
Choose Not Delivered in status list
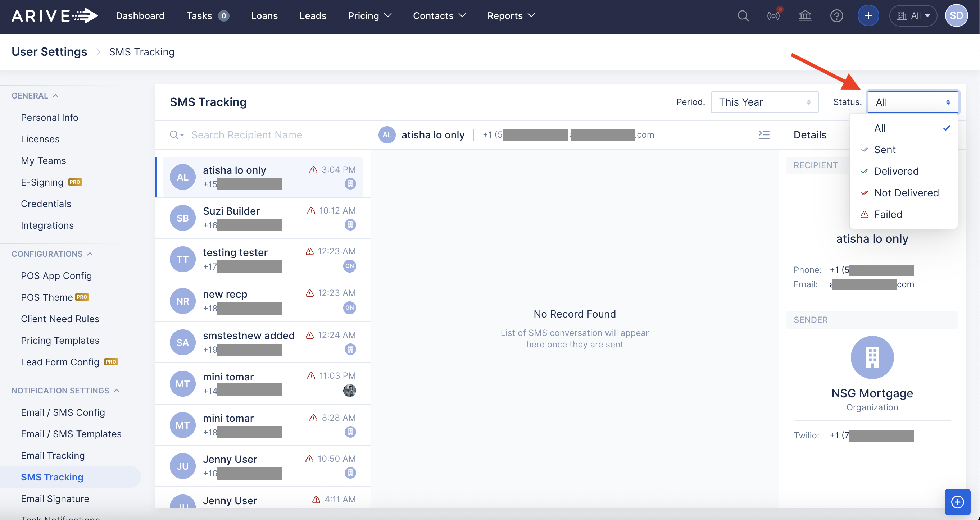pos(906,193)
